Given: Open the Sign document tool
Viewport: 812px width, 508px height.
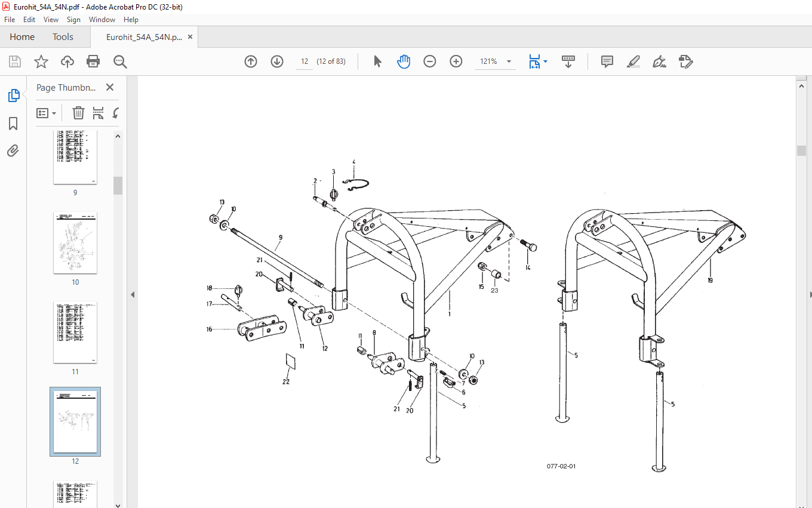Looking at the screenshot, I should (x=659, y=61).
